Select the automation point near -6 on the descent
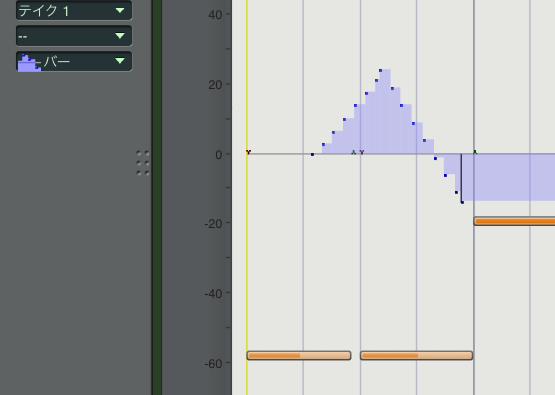 pyautogui.click(x=445, y=175)
